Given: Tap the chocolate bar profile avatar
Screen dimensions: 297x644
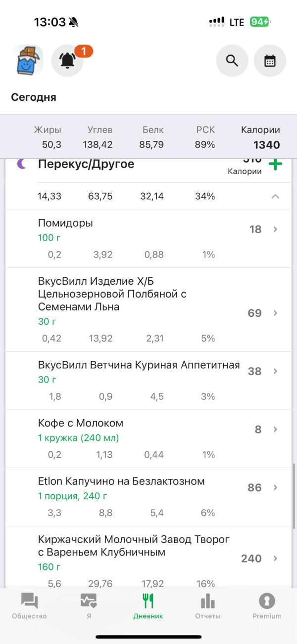Looking at the screenshot, I should click(x=27, y=61).
